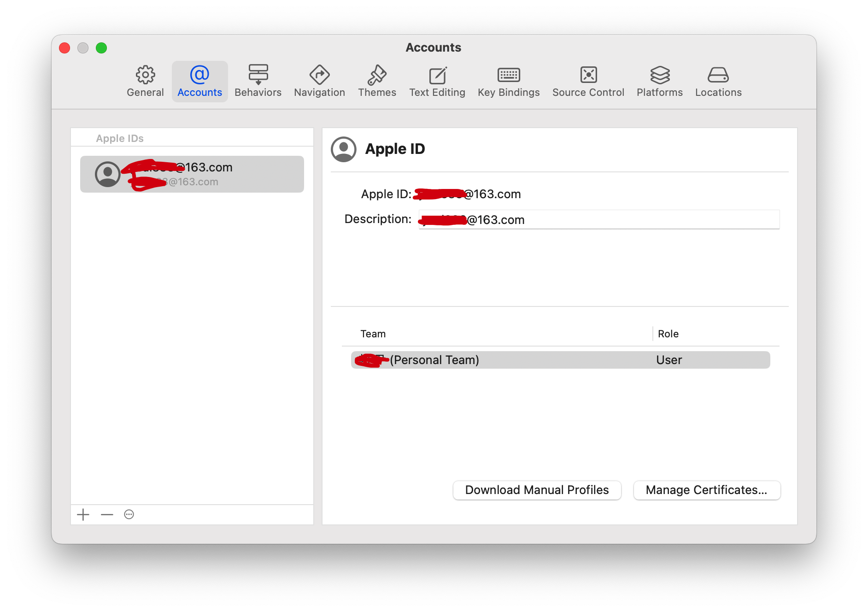Click the Role column header
Screen dimensions: 868x612
click(668, 334)
